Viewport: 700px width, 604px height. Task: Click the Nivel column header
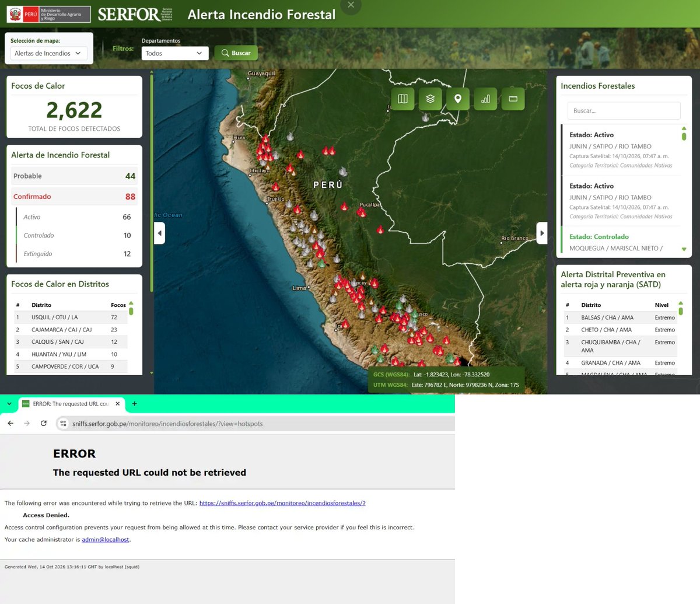pos(661,305)
